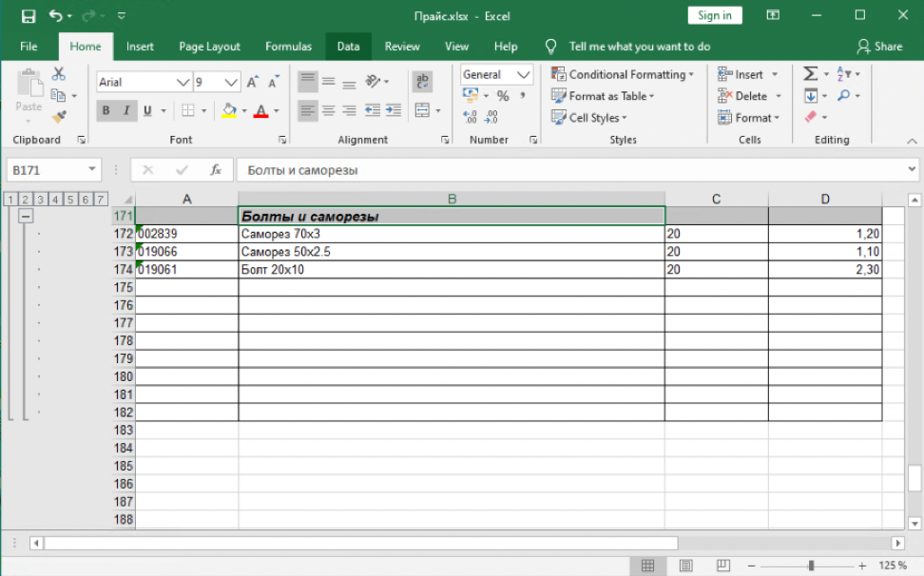Image resolution: width=924 pixels, height=576 pixels.
Task: Click the Increase Font Size icon
Action: (x=253, y=83)
